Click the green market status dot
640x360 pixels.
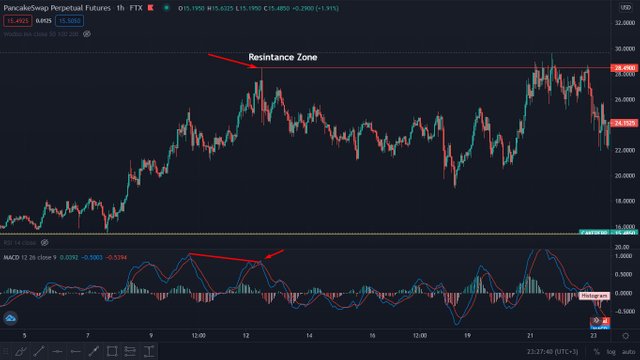(x=166, y=8)
